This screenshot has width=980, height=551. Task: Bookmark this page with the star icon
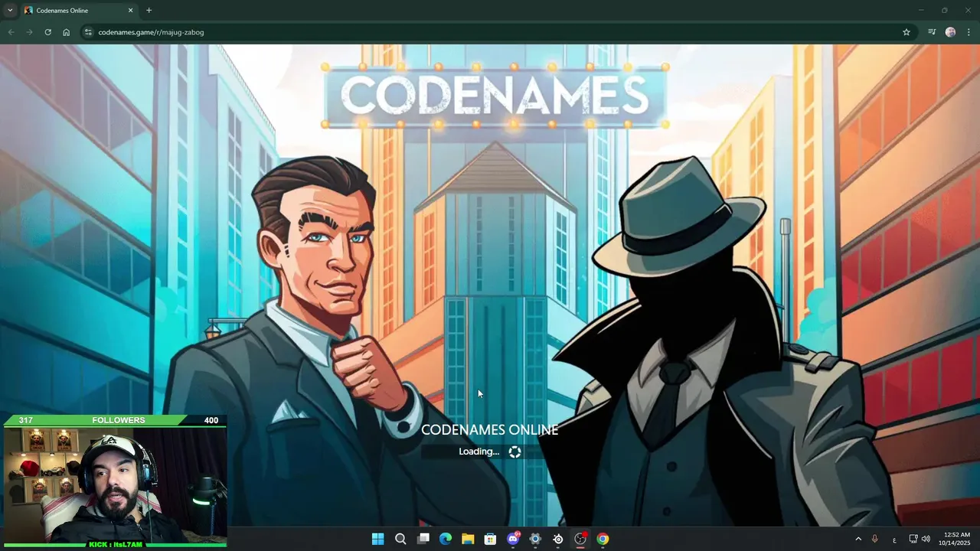(906, 32)
